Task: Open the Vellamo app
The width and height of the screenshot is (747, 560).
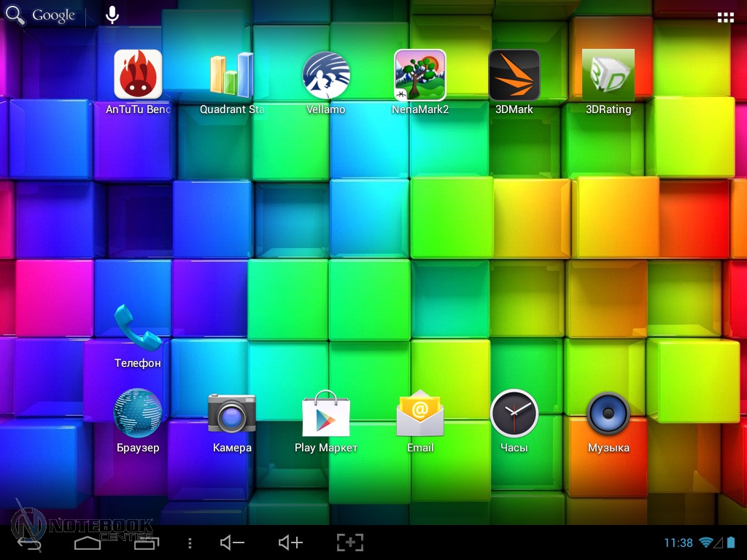Action: (326, 75)
